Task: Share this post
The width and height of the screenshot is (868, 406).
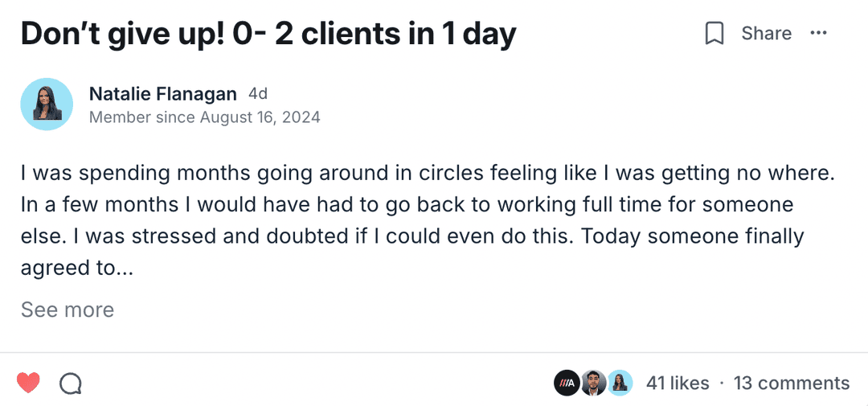Action: [766, 34]
